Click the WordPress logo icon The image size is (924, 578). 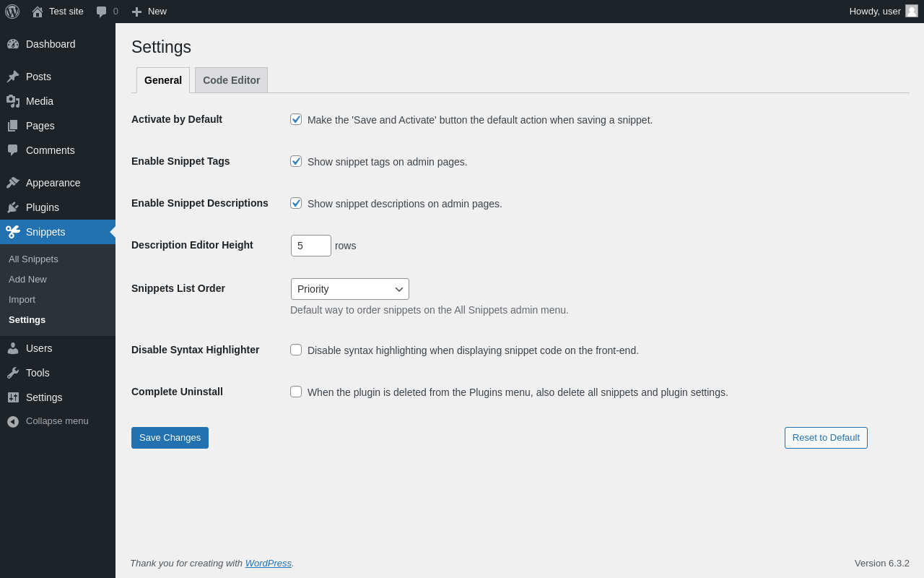[x=12, y=12]
